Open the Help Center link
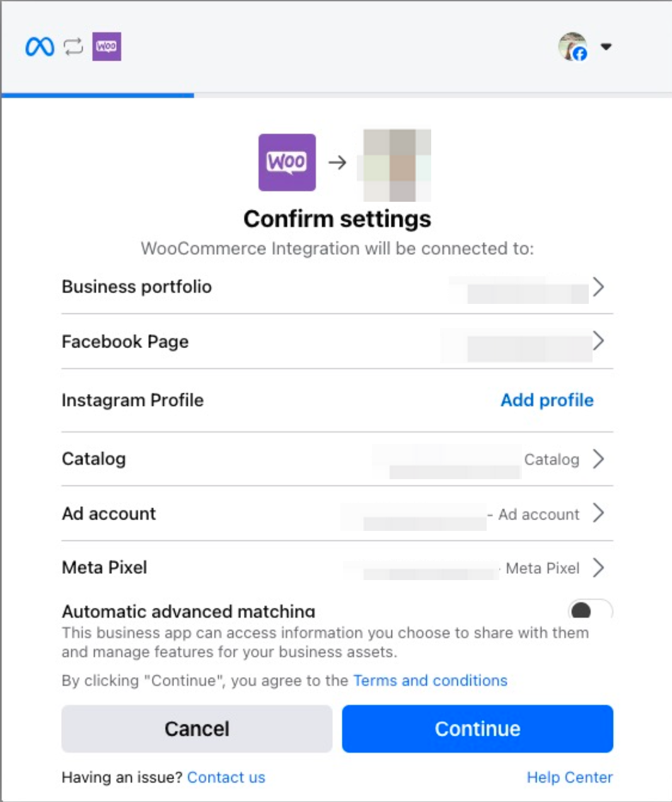 [x=570, y=777]
